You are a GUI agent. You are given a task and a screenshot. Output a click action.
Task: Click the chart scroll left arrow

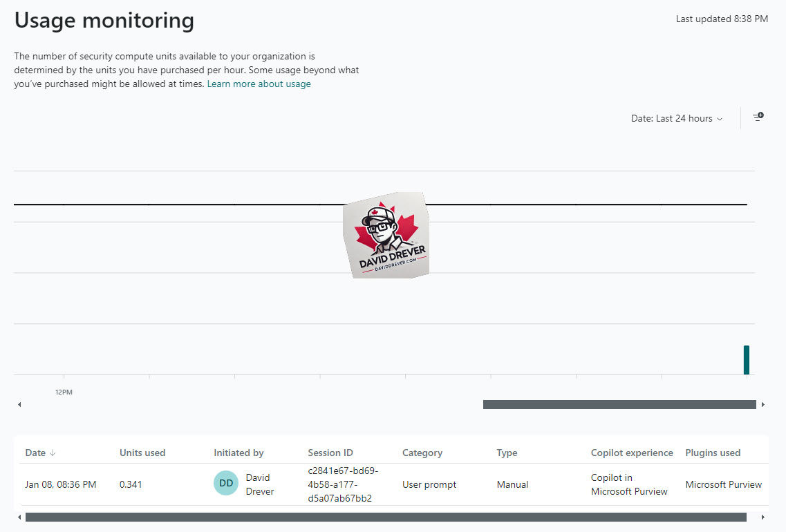coord(19,404)
